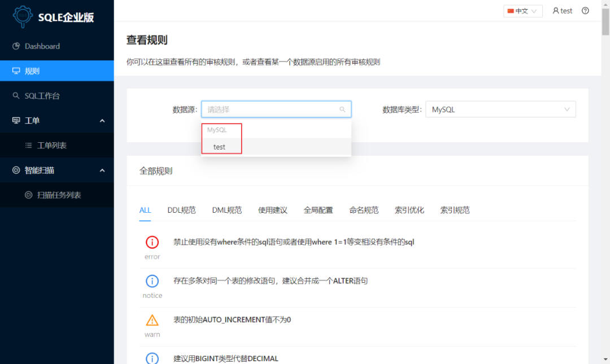
Task: Click SQLE企业版 title text
Action: (66, 17)
